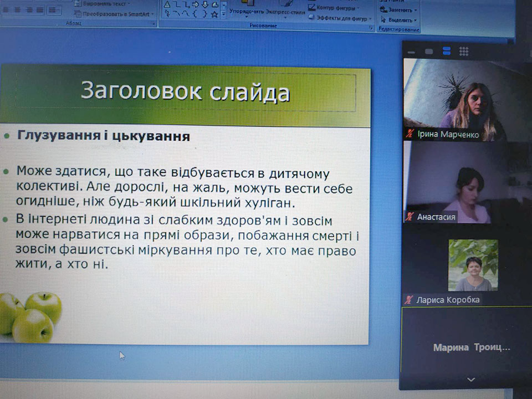Open the Выделить select menu
This screenshot has width=532, height=399.
coord(399,20)
